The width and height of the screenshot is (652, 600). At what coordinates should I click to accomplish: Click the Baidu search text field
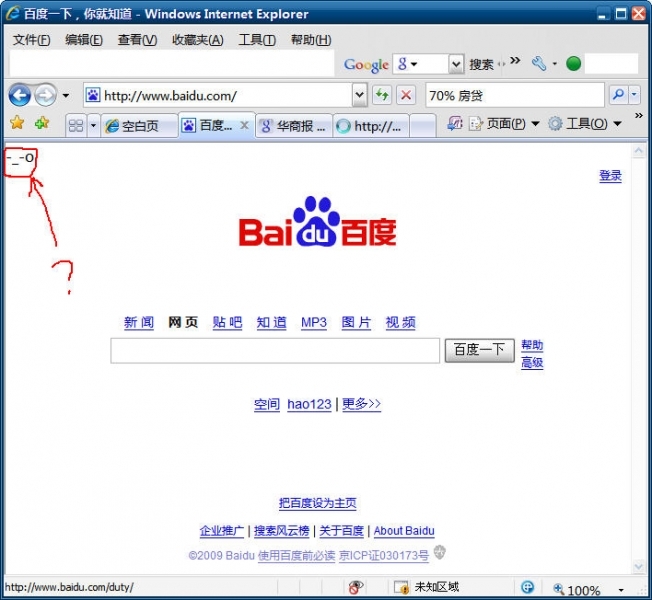coord(275,351)
